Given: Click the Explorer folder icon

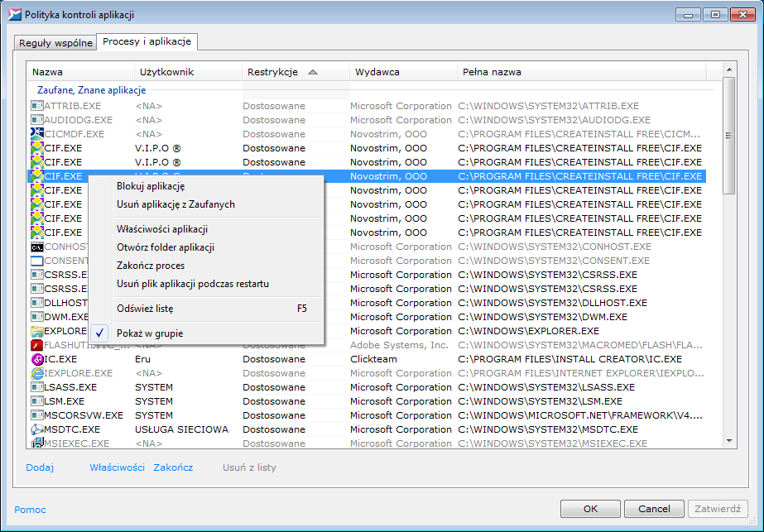Looking at the screenshot, I should point(37,331).
